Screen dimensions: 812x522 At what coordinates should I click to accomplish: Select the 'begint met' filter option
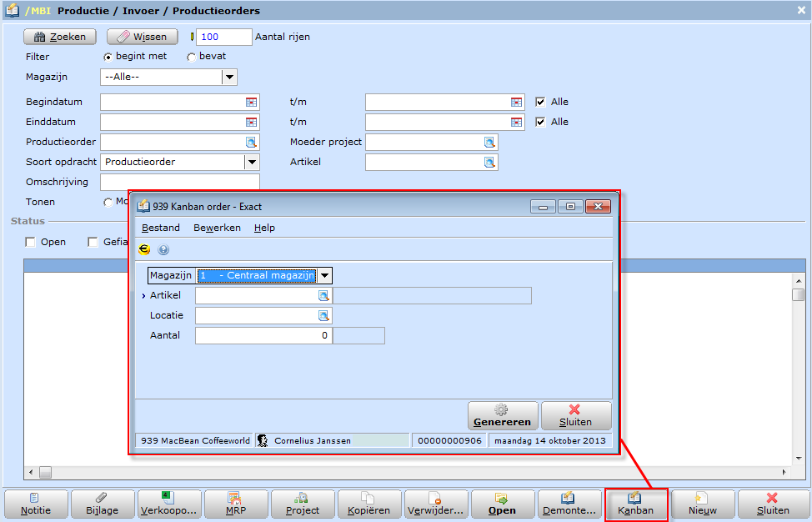[x=108, y=57]
